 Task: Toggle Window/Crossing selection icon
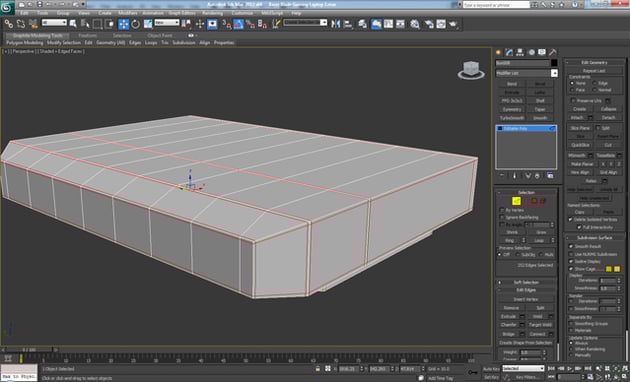(109, 24)
